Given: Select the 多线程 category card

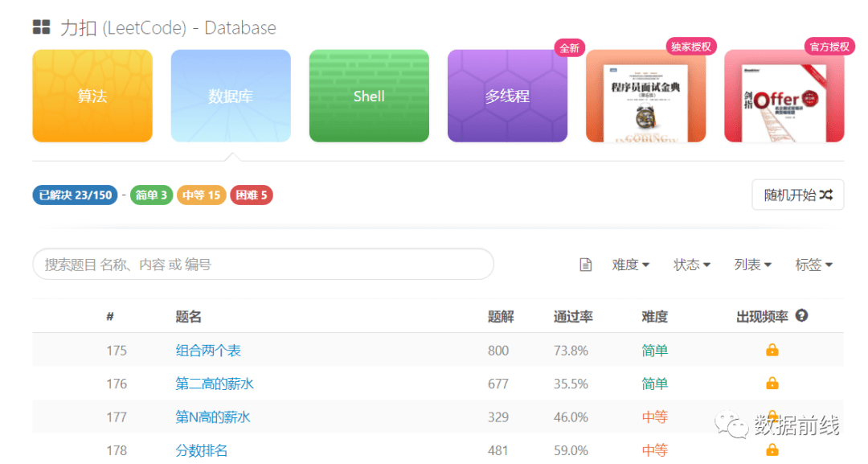Looking at the screenshot, I should pos(508,96).
